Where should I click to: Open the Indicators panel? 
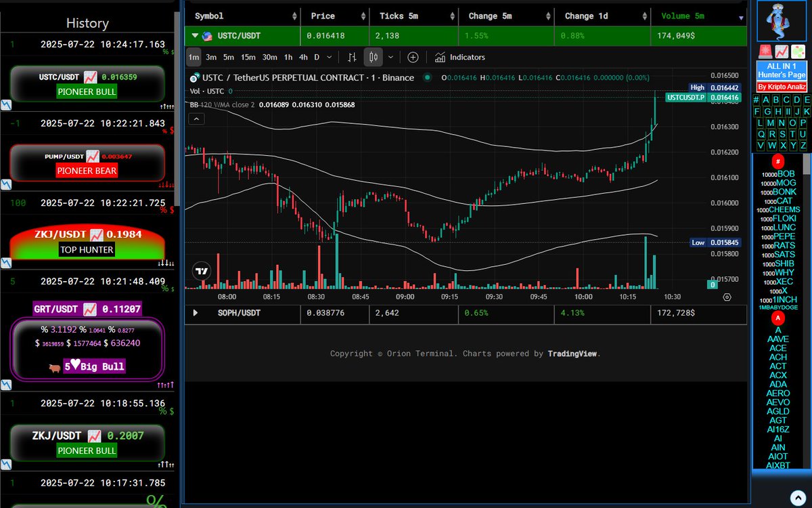click(460, 57)
